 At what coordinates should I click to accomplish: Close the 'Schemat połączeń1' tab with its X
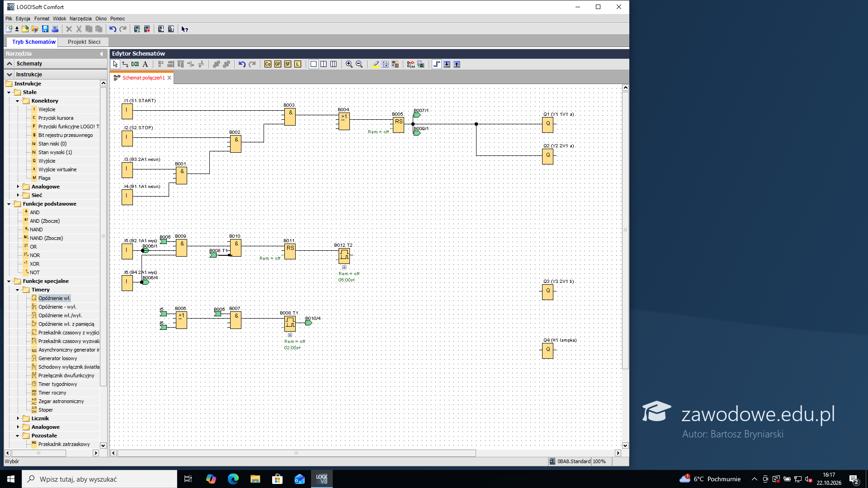tap(170, 78)
